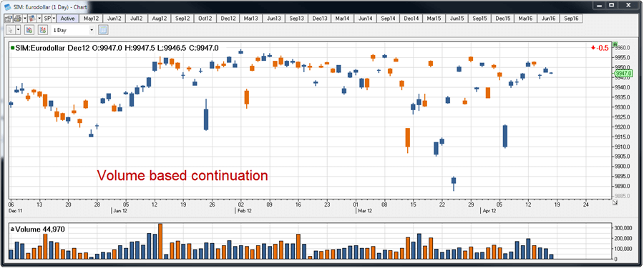
Task: Click the 300,000 volume axis label
Action: pos(623,227)
